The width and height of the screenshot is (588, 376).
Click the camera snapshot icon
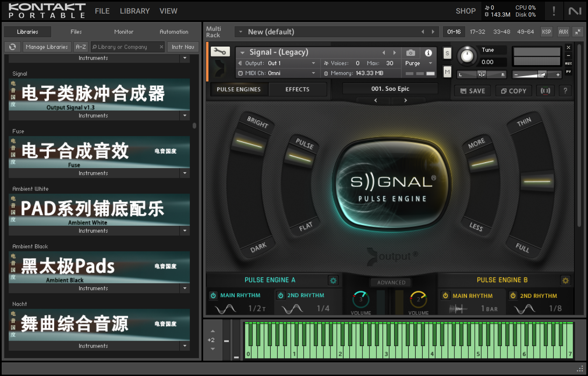[x=410, y=53]
